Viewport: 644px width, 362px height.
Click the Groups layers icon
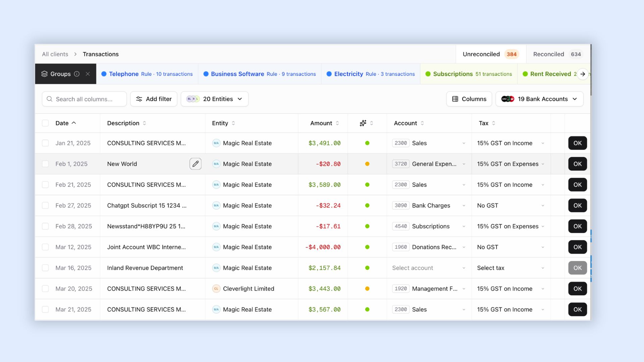coord(44,74)
